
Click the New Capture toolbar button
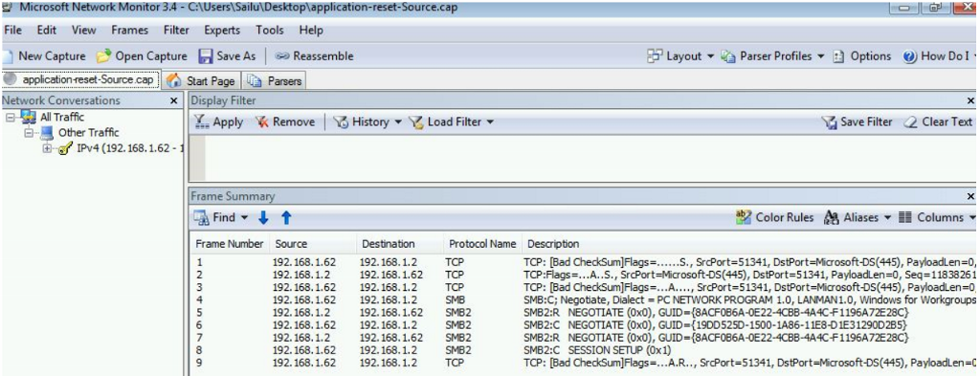click(x=43, y=56)
